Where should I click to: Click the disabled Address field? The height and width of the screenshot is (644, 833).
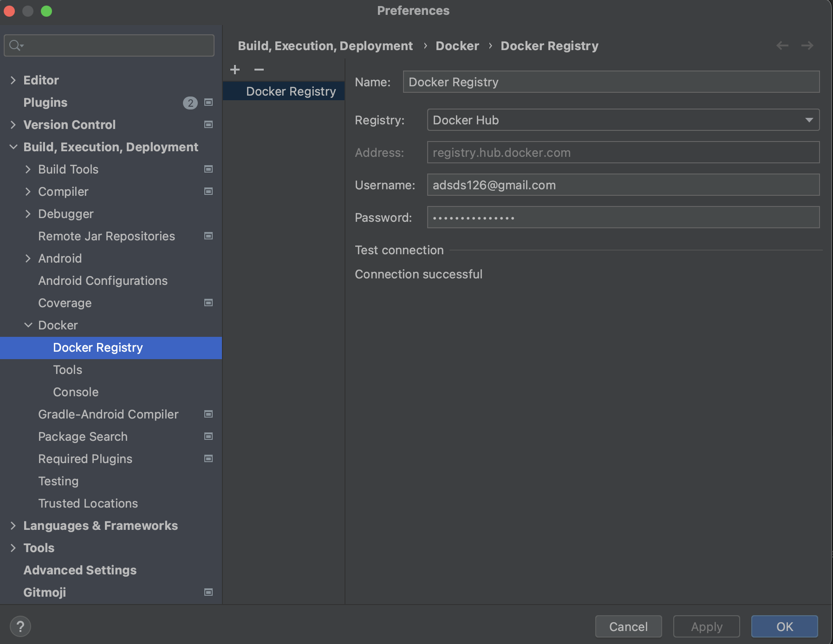623,153
